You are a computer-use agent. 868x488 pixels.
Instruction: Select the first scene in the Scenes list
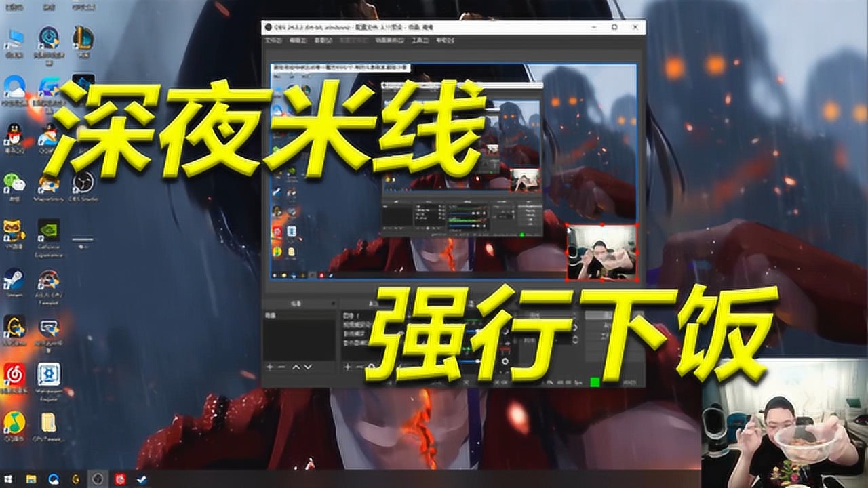(x=299, y=316)
